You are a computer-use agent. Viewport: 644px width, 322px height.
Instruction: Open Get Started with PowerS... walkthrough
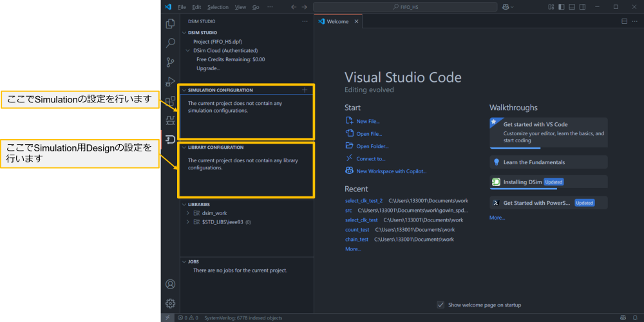(549, 202)
